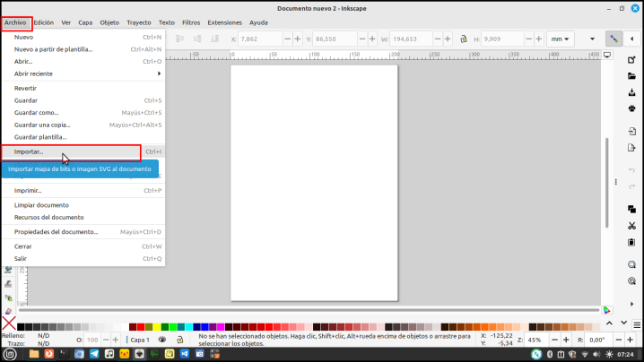Expand the command bar overflow arrow

coord(631,304)
